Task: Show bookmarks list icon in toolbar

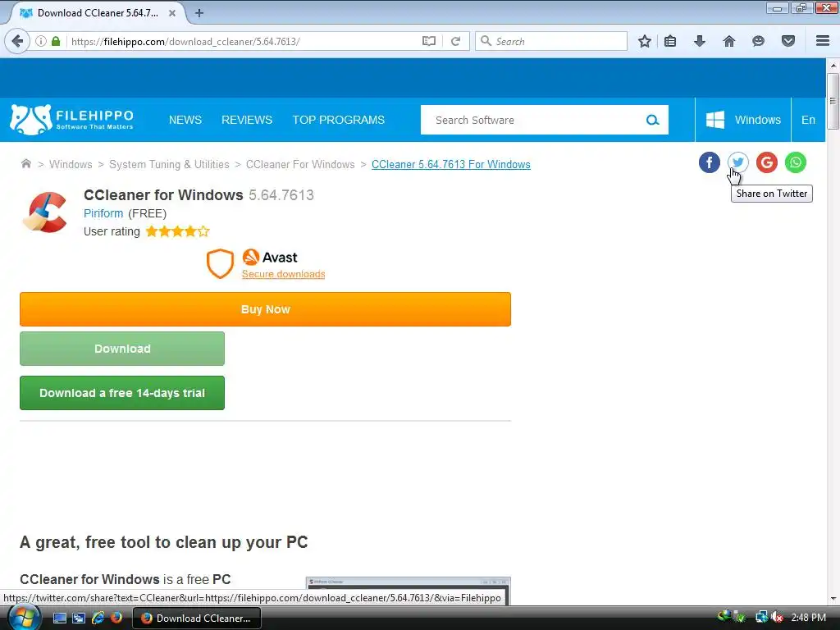Action: 670,41
